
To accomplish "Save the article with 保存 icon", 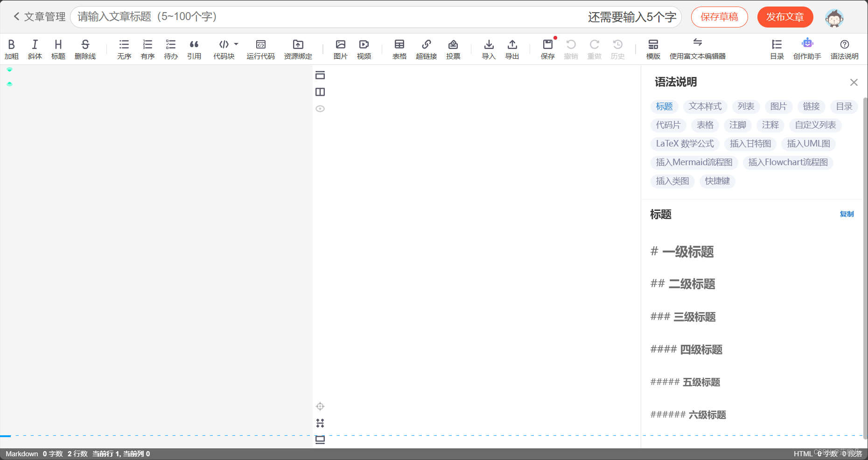I will tap(547, 49).
